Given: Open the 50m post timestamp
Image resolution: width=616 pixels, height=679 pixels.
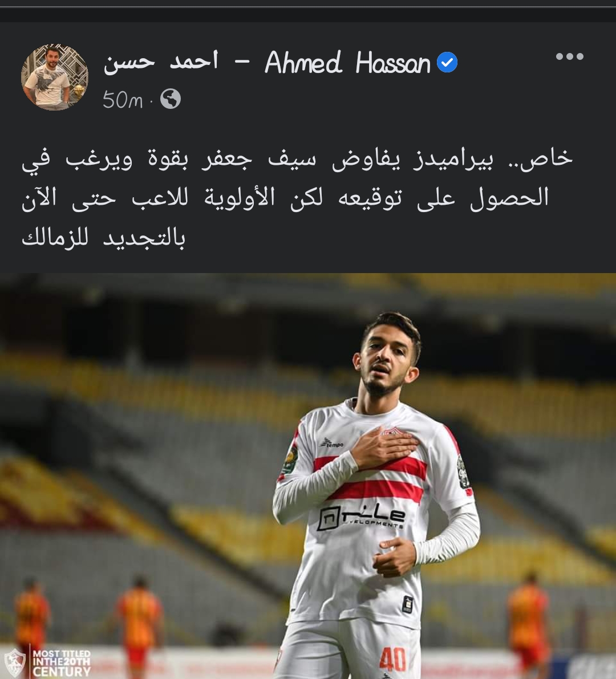Looking at the screenshot, I should 123,100.
